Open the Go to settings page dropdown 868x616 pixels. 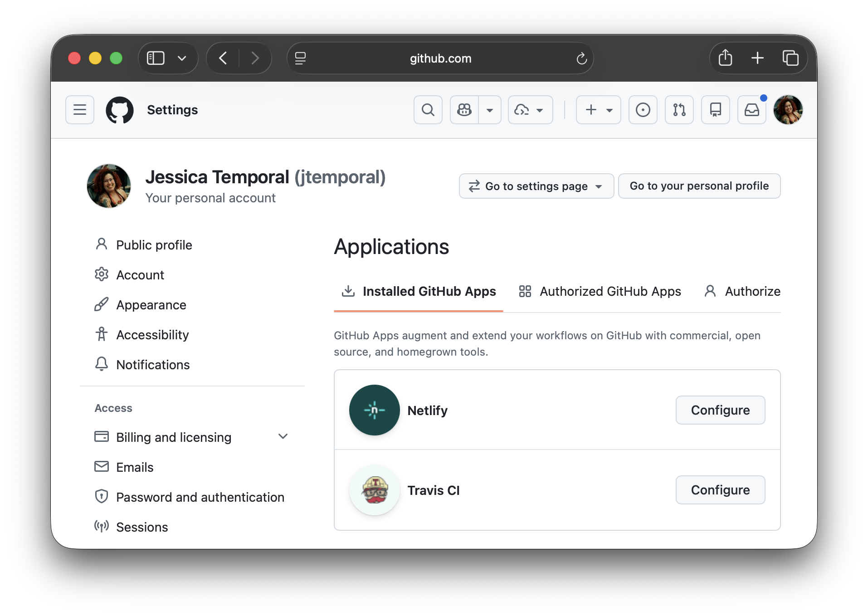pyautogui.click(x=536, y=186)
